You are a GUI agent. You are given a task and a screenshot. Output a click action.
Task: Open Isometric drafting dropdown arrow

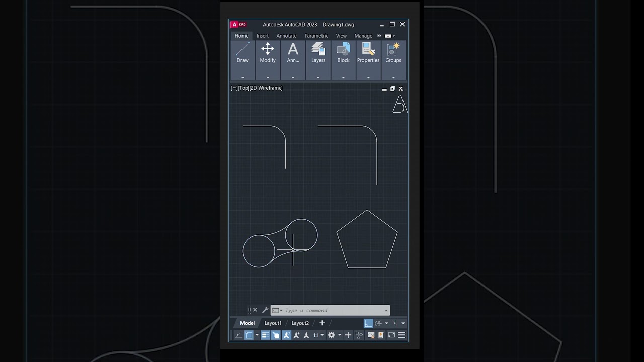pyautogui.click(x=403, y=323)
